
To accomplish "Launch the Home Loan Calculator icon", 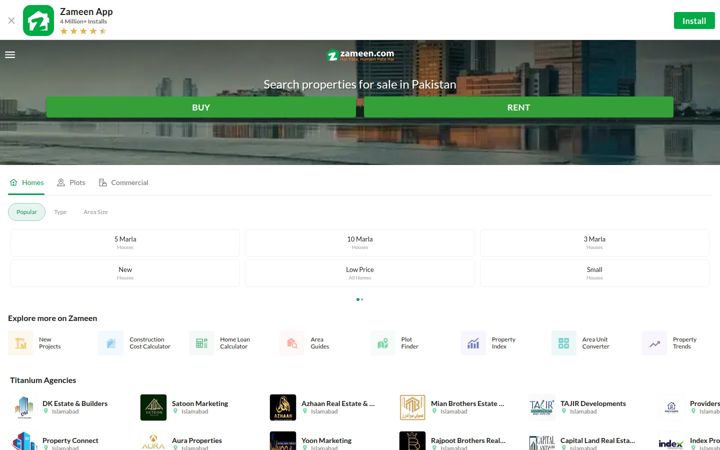I will (x=202, y=343).
